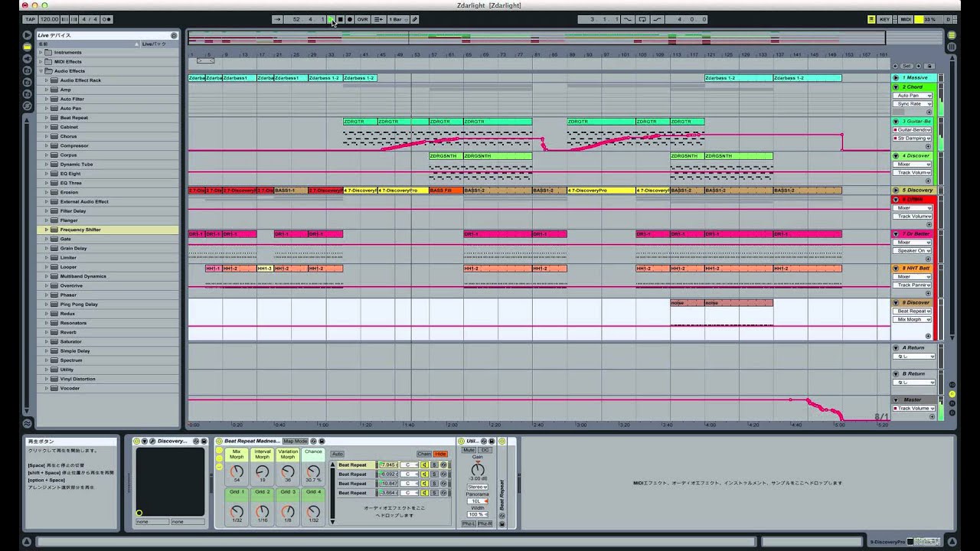This screenshot has height=551, width=980.
Task: Open Guitar-Bend device chooser
Action: point(913,130)
